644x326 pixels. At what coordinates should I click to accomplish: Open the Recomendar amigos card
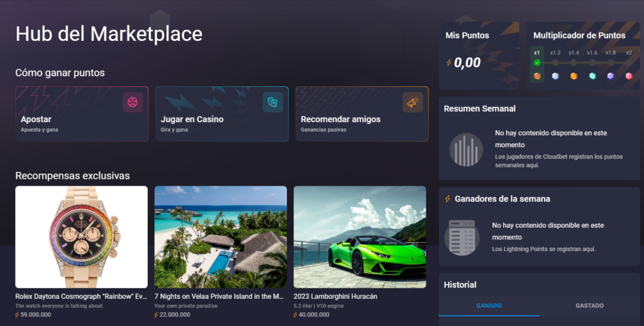[x=362, y=114]
